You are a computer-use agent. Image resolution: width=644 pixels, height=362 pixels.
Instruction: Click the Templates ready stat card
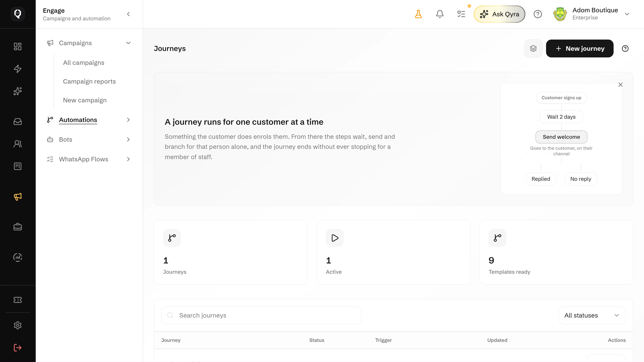556,252
